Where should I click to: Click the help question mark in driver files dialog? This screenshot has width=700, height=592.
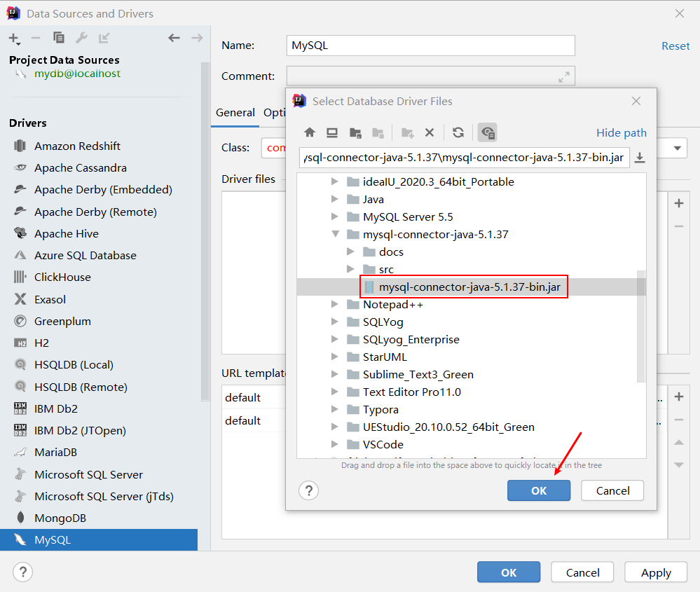coord(308,490)
